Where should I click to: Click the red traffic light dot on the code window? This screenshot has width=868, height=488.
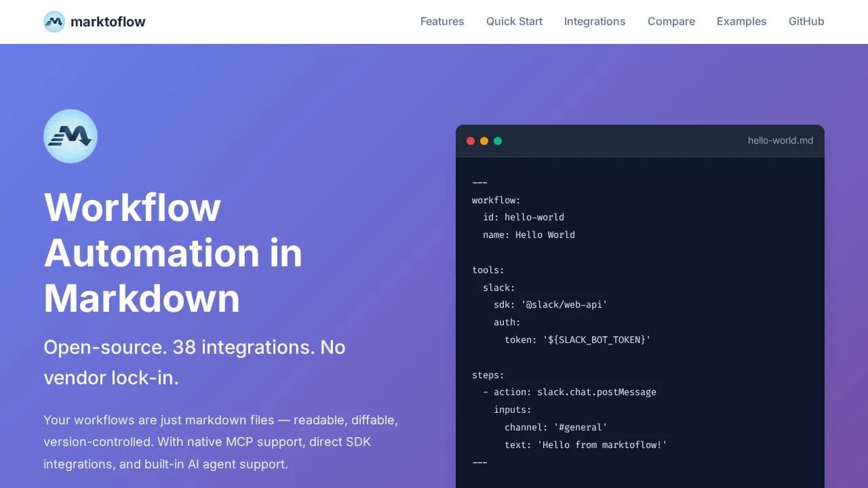click(x=471, y=141)
